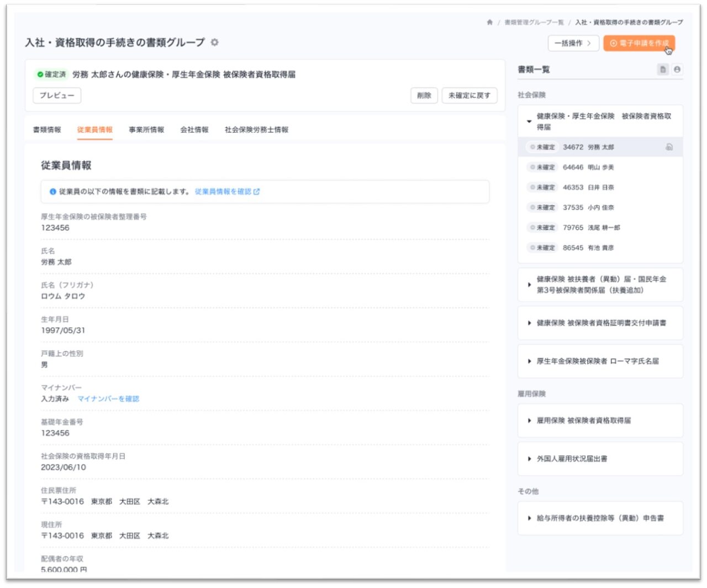Screen dimensions: 707x588
Task: Open the gear settings icon beside the group title
Action: 215,43
